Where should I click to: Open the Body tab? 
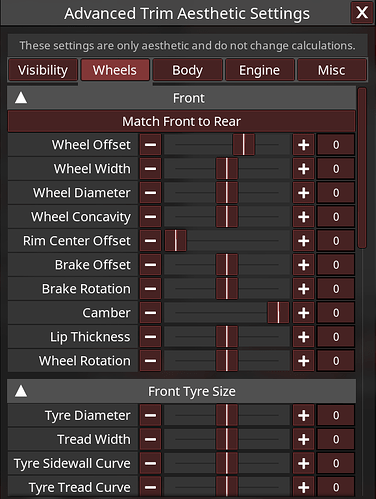tap(188, 70)
